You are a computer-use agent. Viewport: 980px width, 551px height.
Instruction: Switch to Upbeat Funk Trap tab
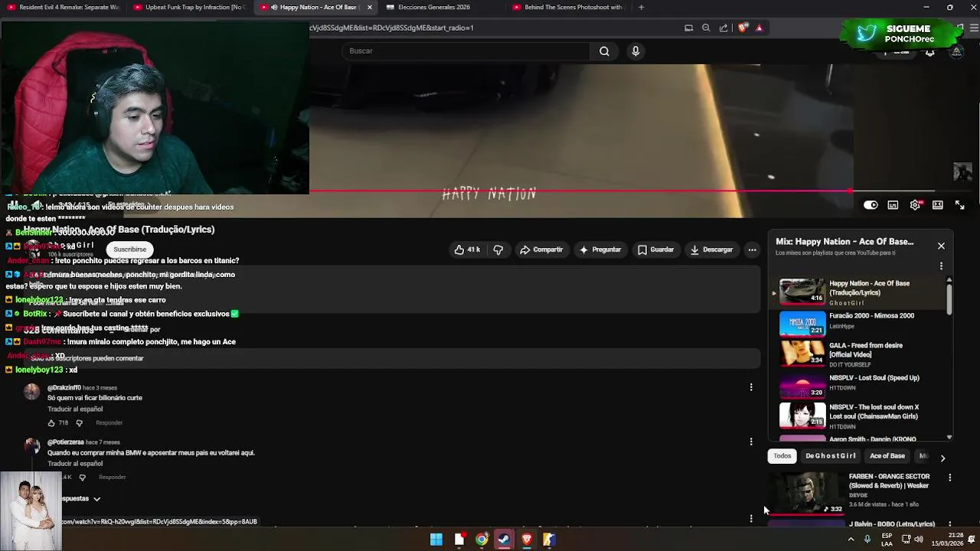[190, 7]
